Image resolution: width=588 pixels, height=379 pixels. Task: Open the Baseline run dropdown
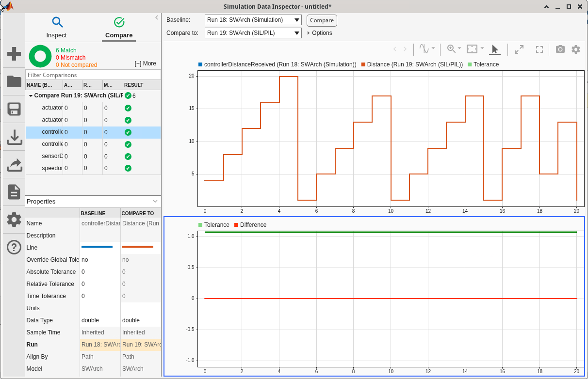coord(253,20)
